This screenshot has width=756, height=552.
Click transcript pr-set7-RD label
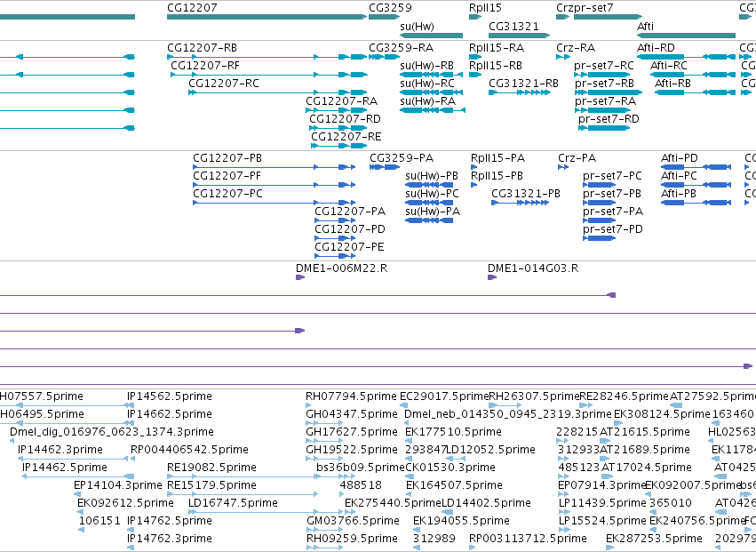609,119
